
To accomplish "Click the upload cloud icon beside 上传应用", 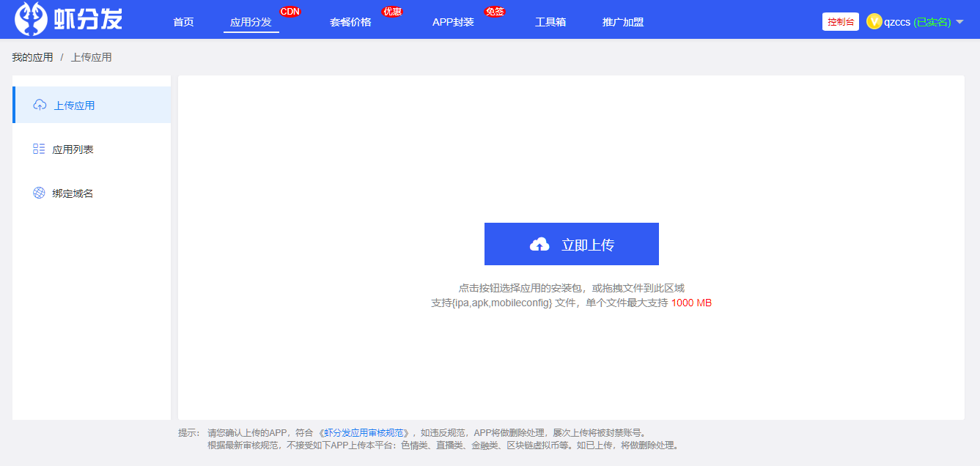I will [x=40, y=105].
